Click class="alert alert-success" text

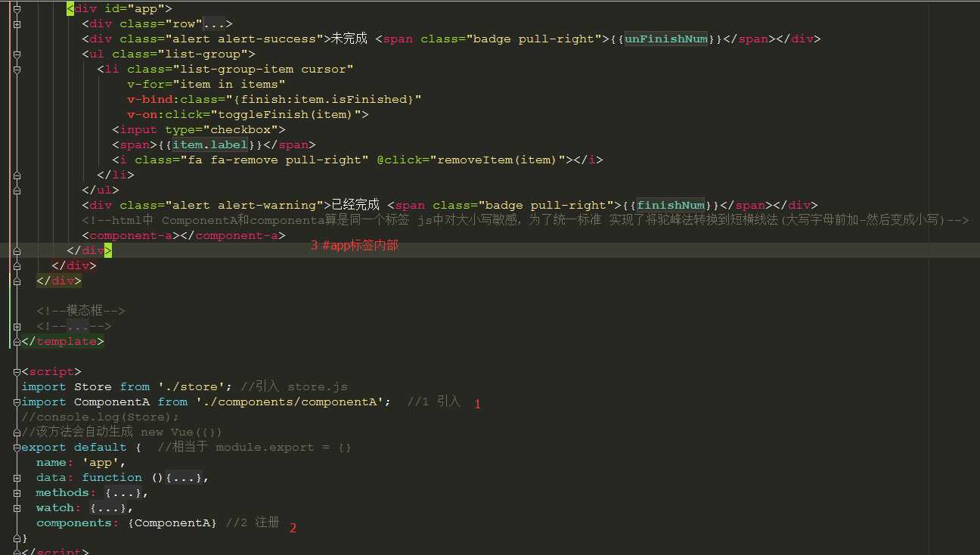click(x=221, y=39)
